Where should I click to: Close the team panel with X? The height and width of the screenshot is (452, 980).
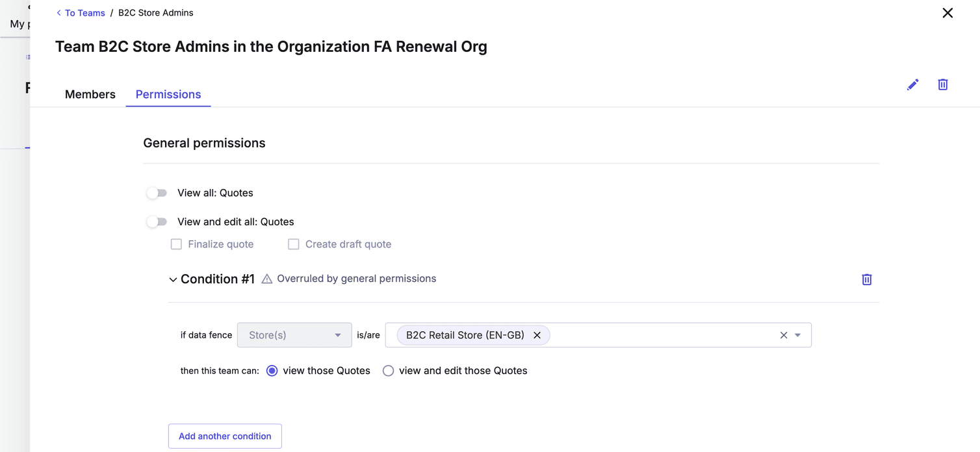[x=948, y=13]
